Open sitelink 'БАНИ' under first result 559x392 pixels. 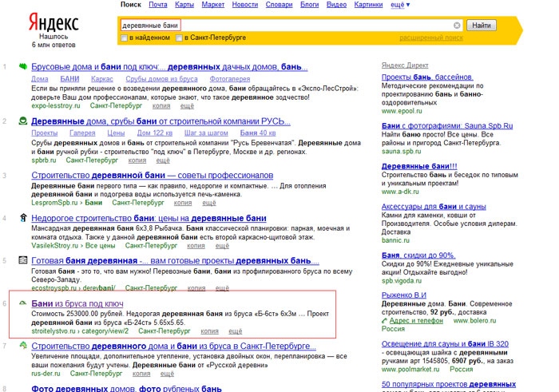pyautogui.click(x=69, y=79)
